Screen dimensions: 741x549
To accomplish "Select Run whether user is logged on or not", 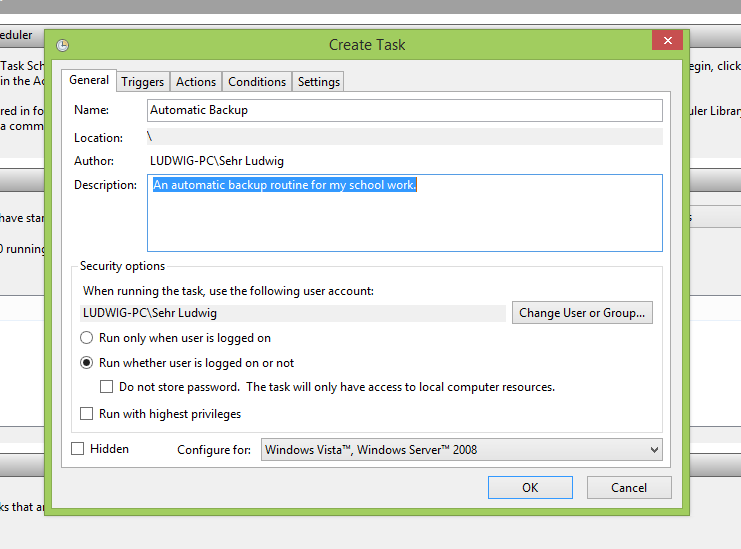I will [87, 363].
